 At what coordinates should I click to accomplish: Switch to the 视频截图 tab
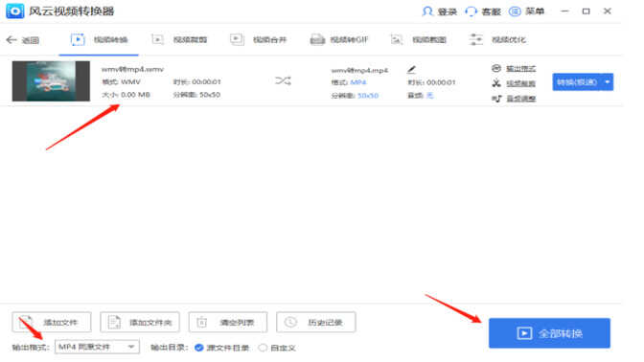[x=418, y=40]
